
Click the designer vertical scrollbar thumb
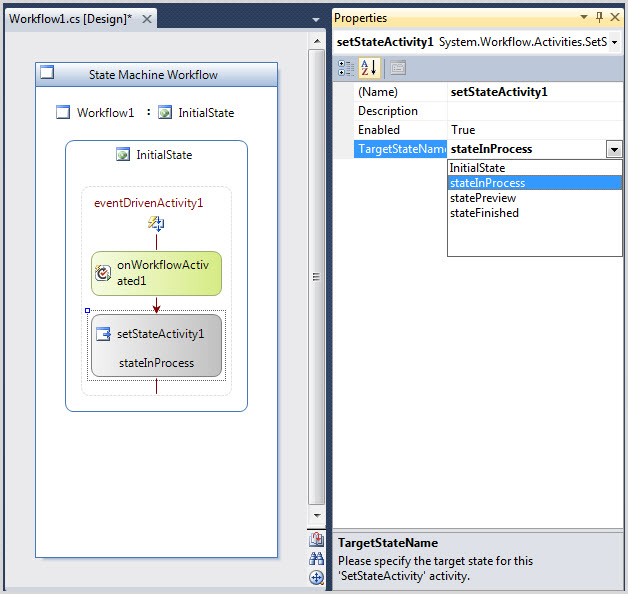316,276
